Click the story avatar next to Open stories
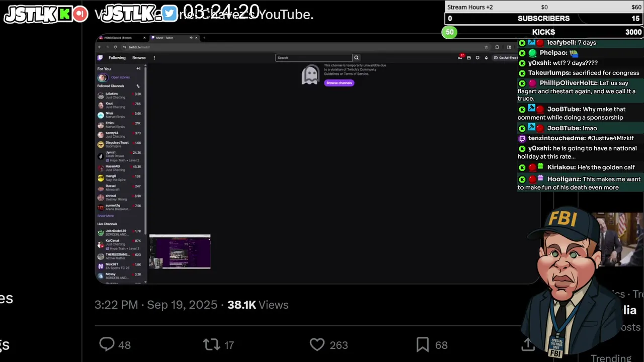The width and height of the screenshot is (644, 362). point(102,77)
